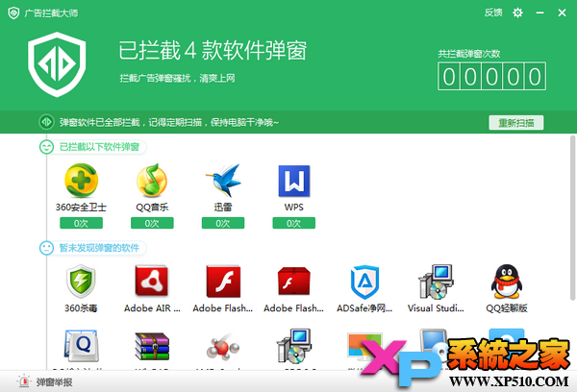This screenshot has height=392, width=577.
Task: Select the QQ轻聊版 penguin icon
Action: (507, 282)
